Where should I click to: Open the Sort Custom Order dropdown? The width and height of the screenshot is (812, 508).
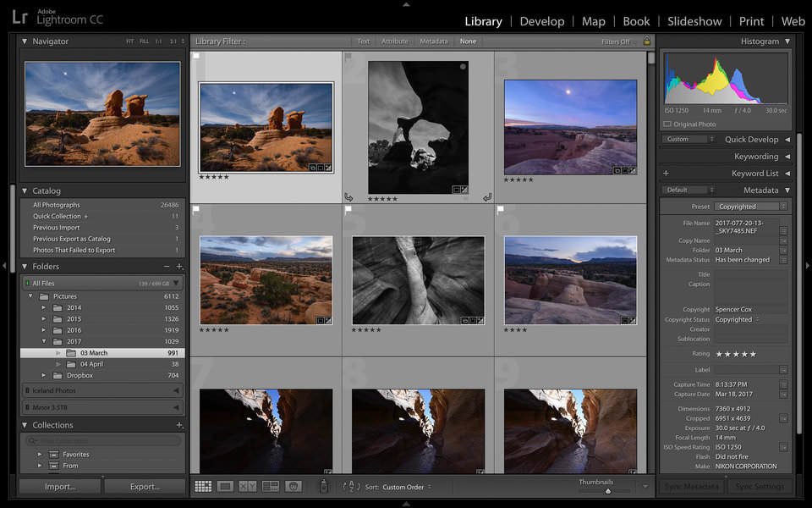point(407,488)
